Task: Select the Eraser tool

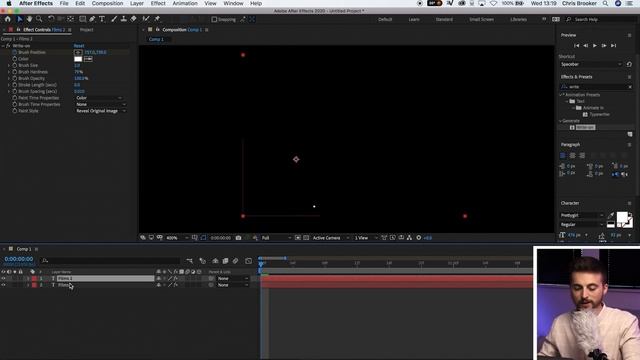Action: (133, 19)
